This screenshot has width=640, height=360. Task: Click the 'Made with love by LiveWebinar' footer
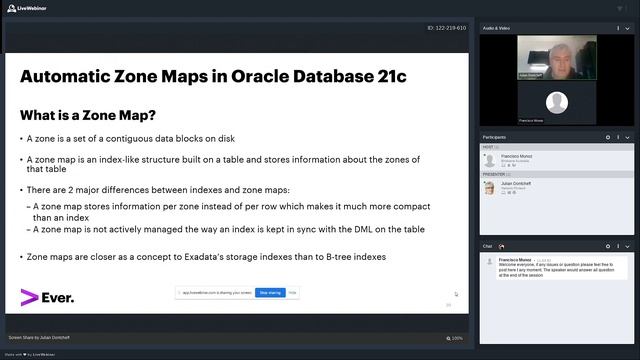[30, 355]
